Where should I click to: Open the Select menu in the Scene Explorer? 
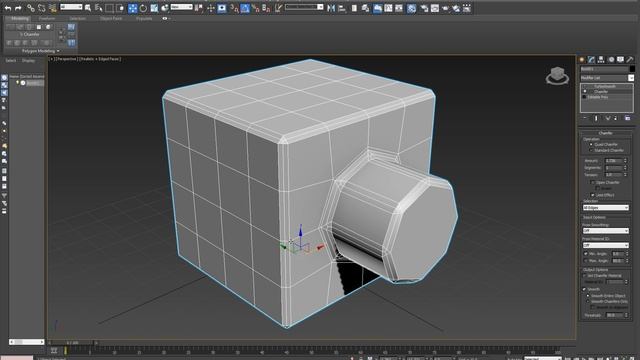(11, 60)
